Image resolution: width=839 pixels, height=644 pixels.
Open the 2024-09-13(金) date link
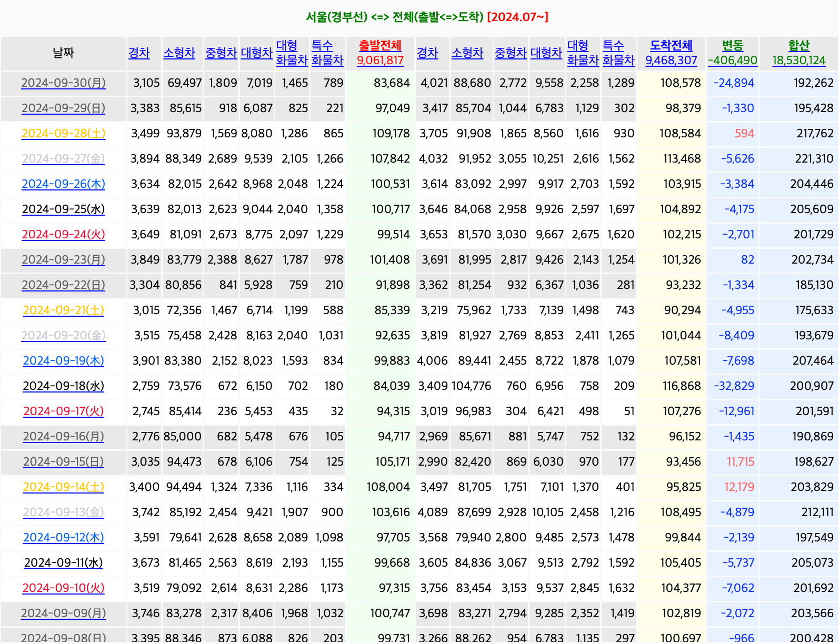[63, 512]
